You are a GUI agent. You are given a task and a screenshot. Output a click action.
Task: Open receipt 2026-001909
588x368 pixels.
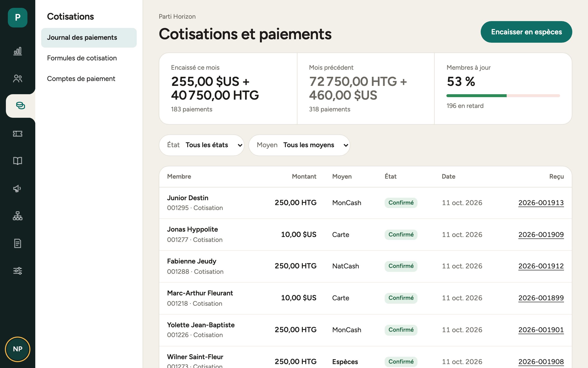tap(541, 235)
